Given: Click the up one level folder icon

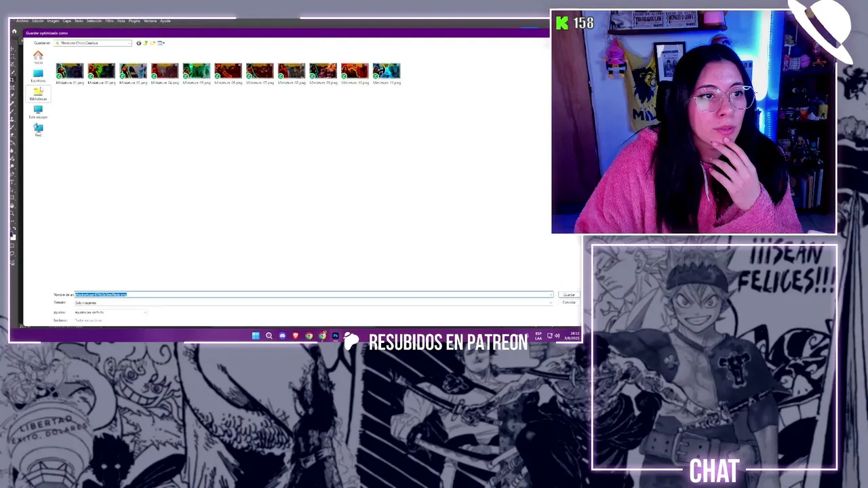Looking at the screenshot, I should 146,43.
